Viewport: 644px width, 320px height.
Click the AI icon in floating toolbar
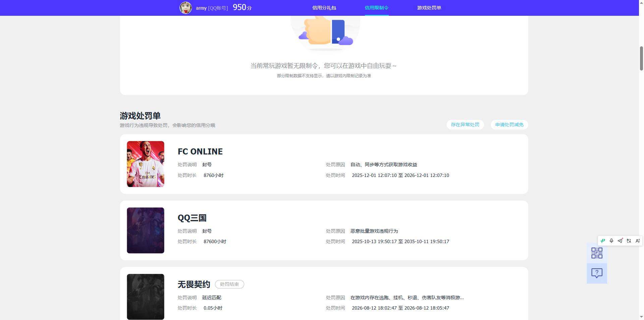(x=638, y=241)
